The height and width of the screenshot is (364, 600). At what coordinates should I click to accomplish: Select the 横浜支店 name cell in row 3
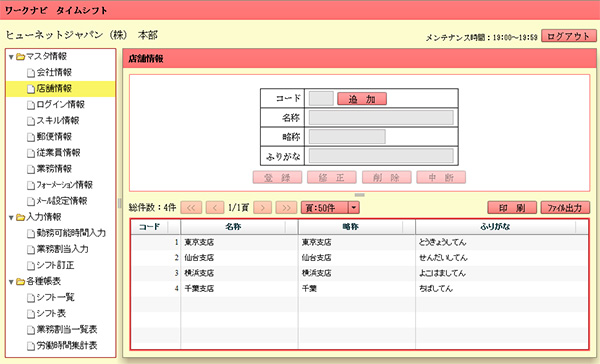pos(239,273)
